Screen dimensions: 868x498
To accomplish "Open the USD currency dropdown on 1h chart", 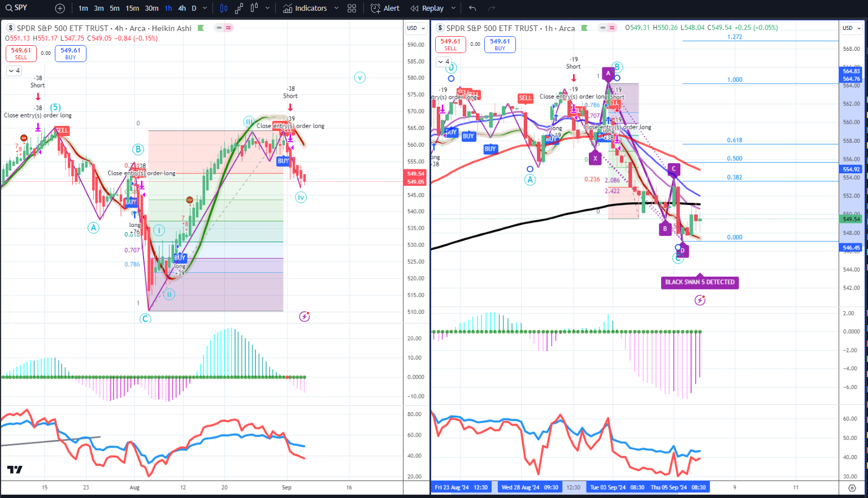I will point(852,28).
